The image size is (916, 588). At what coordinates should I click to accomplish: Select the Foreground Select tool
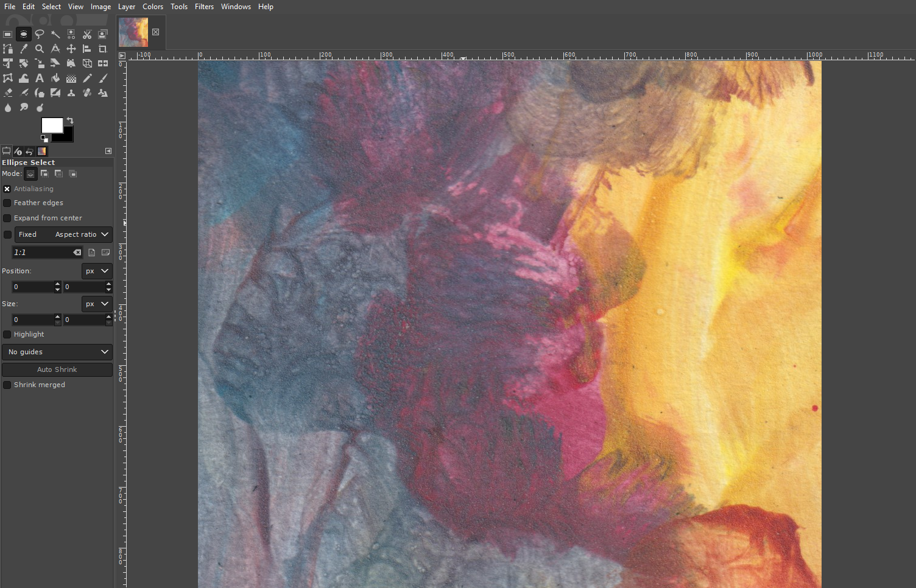[x=103, y=34]
